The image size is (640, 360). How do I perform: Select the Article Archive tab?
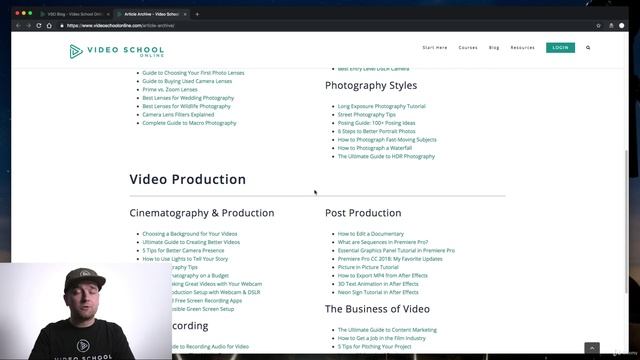(151, 14)
